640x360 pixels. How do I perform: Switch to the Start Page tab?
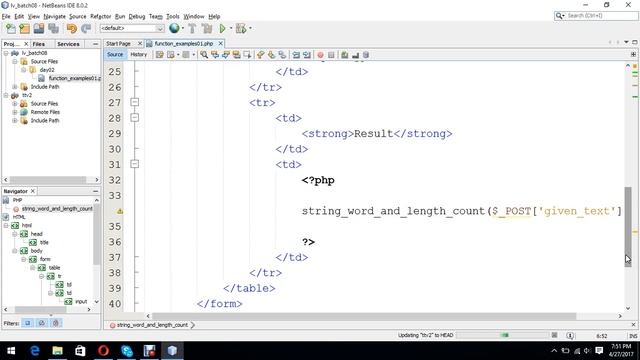coord(118,43)
